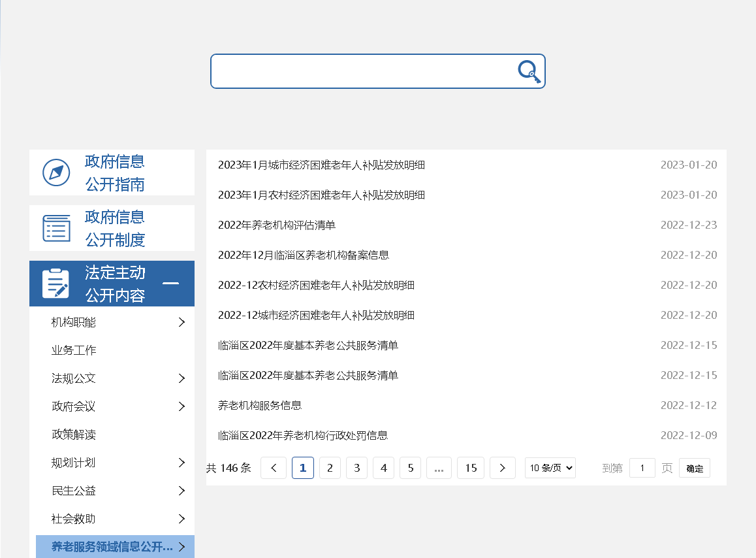Open the 养老机构服务信息 article link
The image size is (756, 558).
tap(260, 405)
